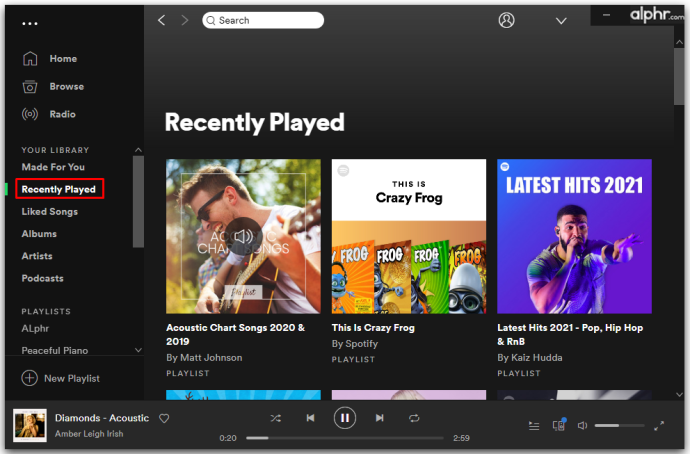Click the Search field

[263, 20]
